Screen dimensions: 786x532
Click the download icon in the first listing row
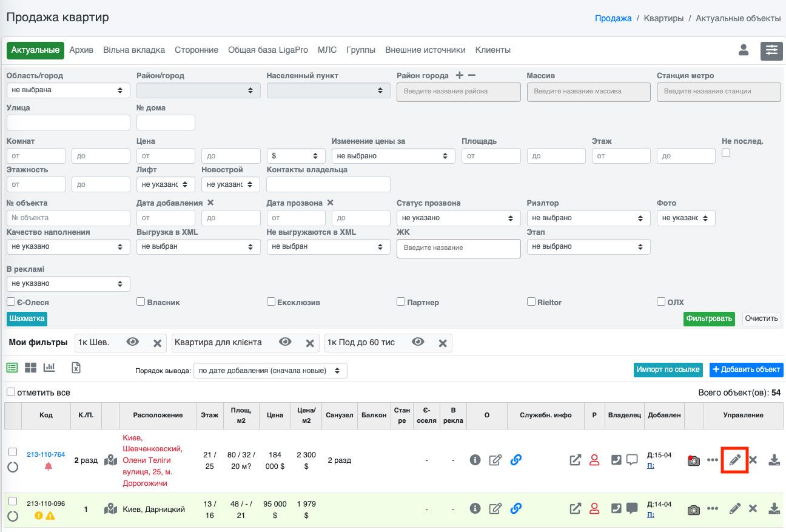pos(774,460)
